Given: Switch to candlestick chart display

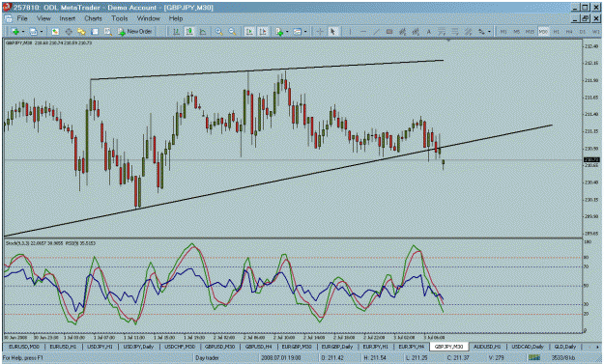Looking at the screenshot, I should pyautogui.click(x=189, y=32).
